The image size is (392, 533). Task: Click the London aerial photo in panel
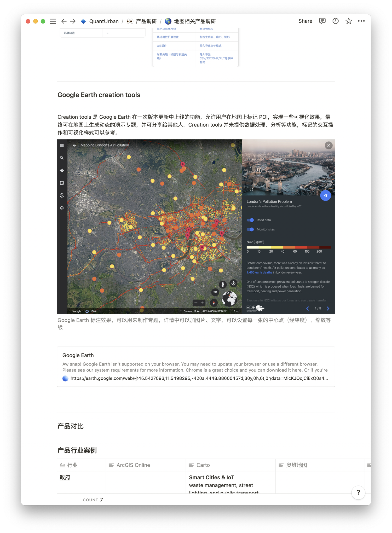pyautogui.click(x=289, y=167)
